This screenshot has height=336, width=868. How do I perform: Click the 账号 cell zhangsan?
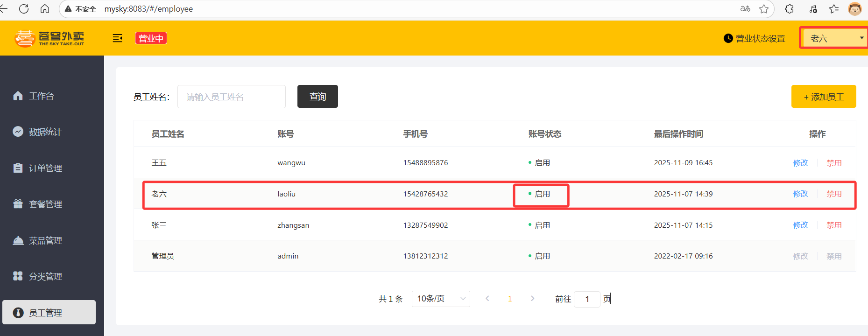293,225
